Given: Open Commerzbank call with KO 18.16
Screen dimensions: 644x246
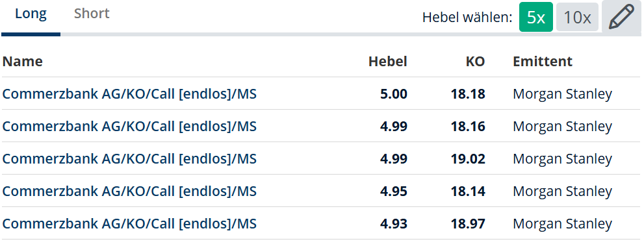Looking at the screenshot, I should click(x=129, y=127).
